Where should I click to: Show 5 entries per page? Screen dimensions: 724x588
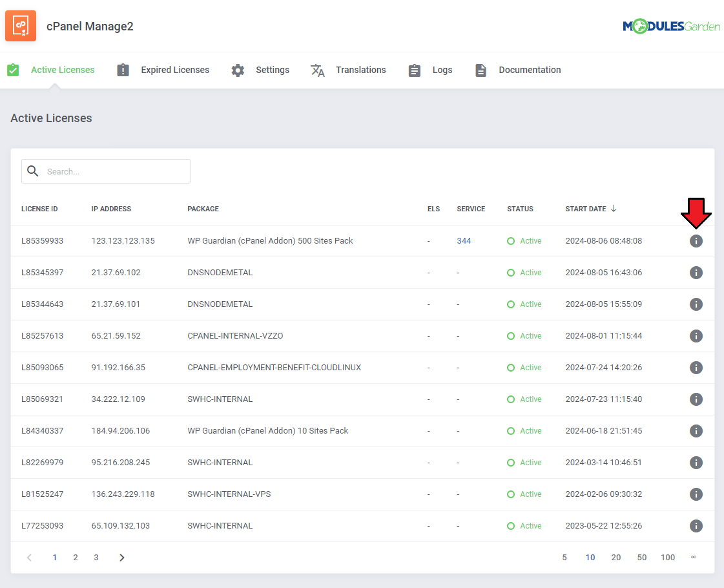tap(564, 558)
